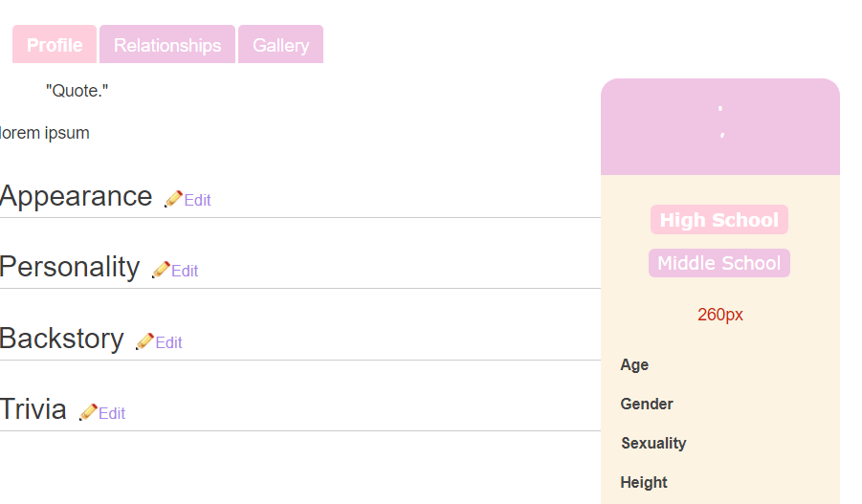Viewport: 862px width, 504px height.
Task: Go to the Gallery tab
Action: click(280, 45)
